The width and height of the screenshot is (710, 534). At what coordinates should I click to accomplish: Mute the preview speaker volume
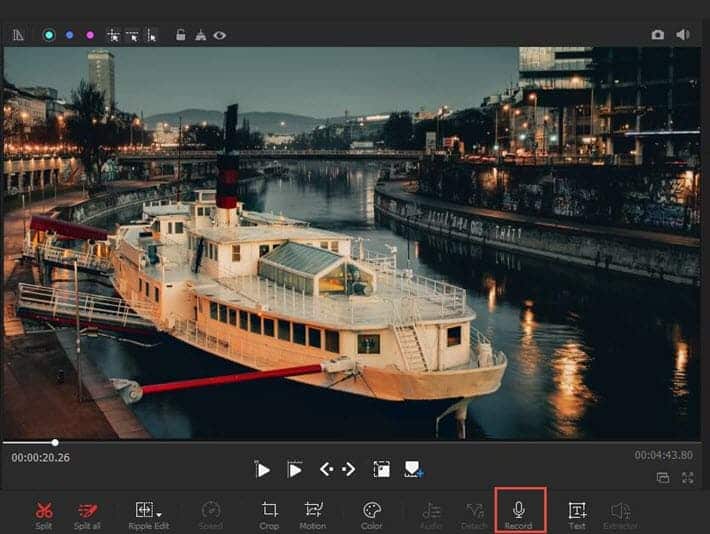682,35
